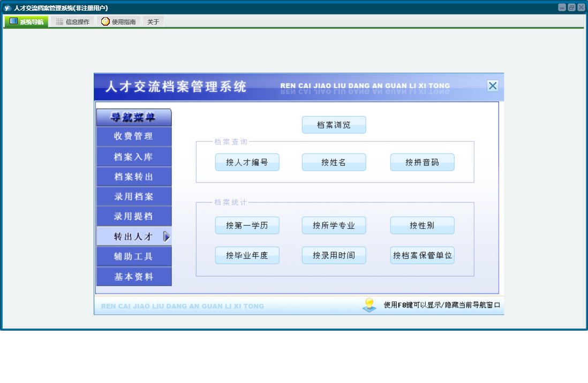
Task: Click the round icon beside 使用指南
Action: [105, 21]
